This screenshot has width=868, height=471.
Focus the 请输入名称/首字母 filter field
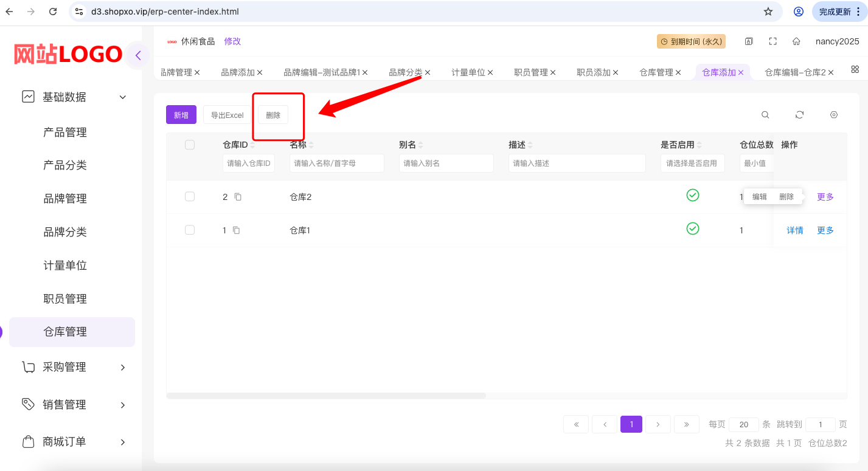(x=337, y=163)
